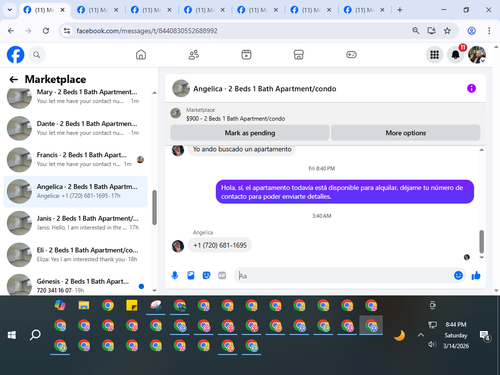
Task: Close the first Facebook browser tab
Action: [x=62, y=10]
